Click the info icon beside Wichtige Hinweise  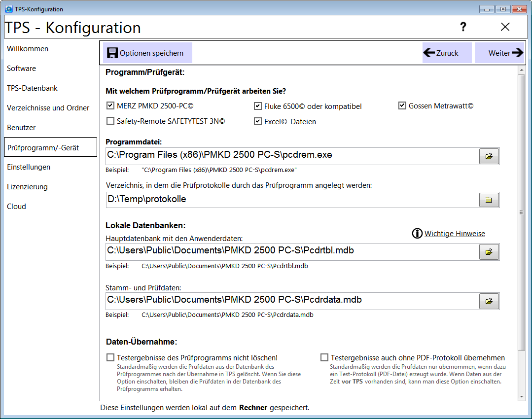click(417, 234)
